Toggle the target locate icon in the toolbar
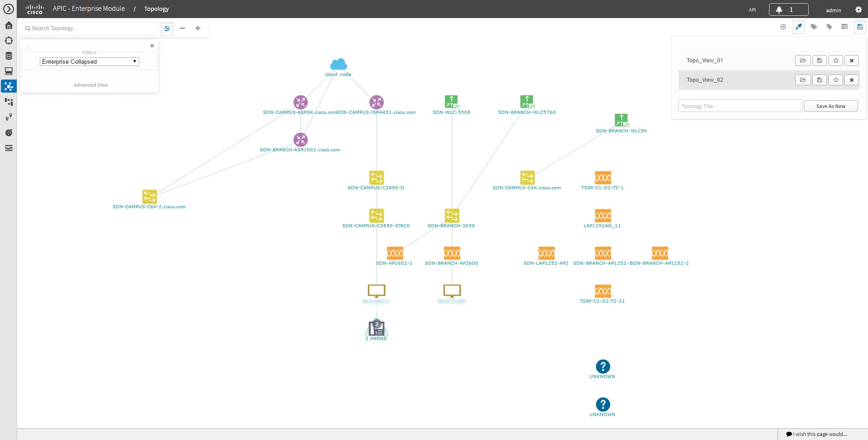Viewport: 868px width, 440px height. point(783,27)
